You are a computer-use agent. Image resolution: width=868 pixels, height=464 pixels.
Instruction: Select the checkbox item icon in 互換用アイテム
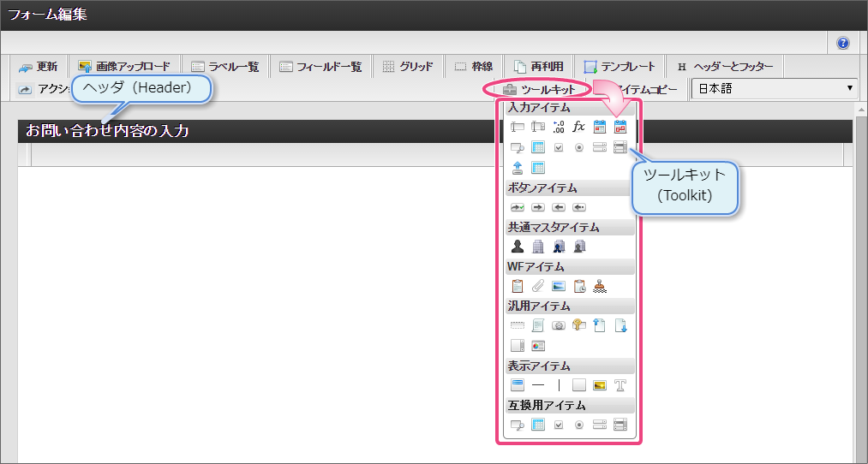[559, 425]
